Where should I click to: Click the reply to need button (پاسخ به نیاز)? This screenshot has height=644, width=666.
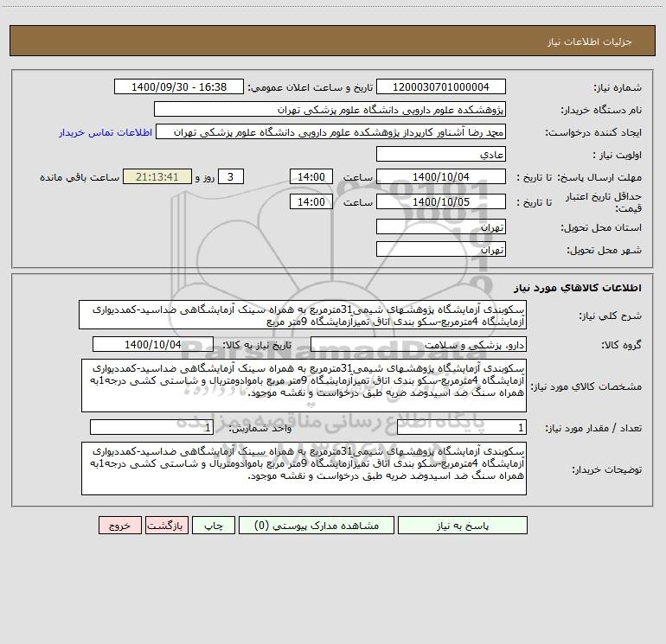463,526
